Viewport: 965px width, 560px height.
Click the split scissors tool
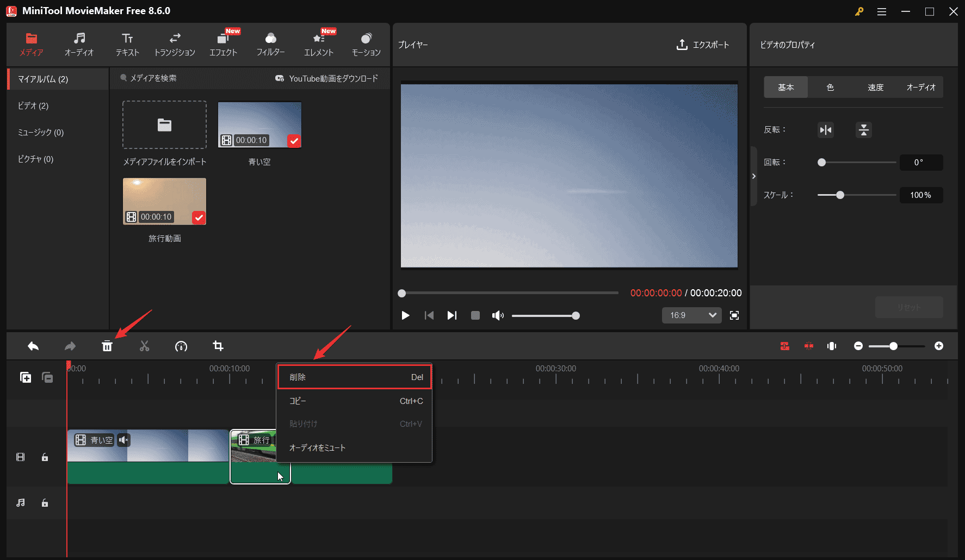click(x=144, y=346)
